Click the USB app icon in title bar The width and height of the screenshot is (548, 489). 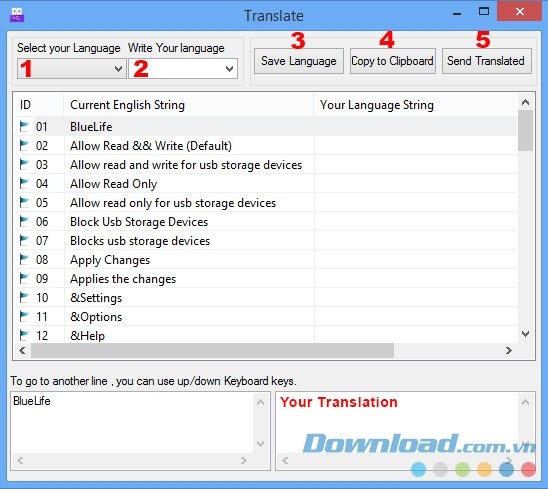pyautogui.click(x=17, y=15)
